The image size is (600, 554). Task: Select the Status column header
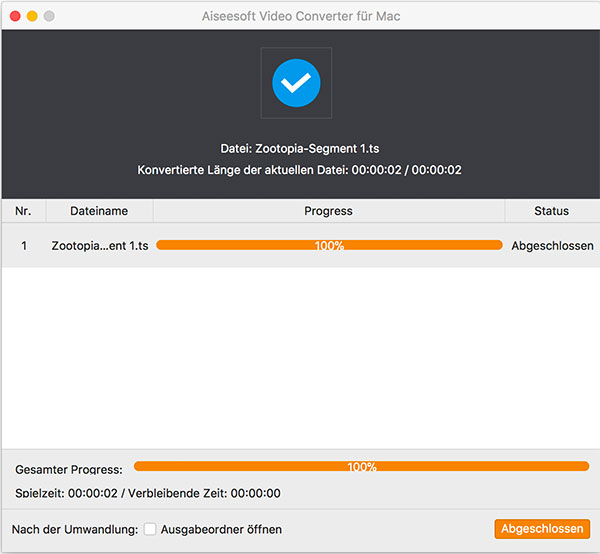pyautogui.click(x=551, y=211)
